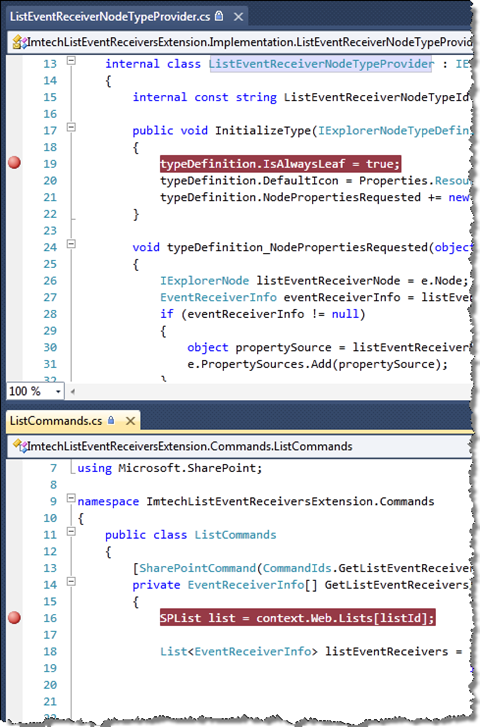The image size is (480, 727).
Task: Click the typeDefinition.NodePropertiesRequested assignment on line 21
Action: tap(315, 197)
